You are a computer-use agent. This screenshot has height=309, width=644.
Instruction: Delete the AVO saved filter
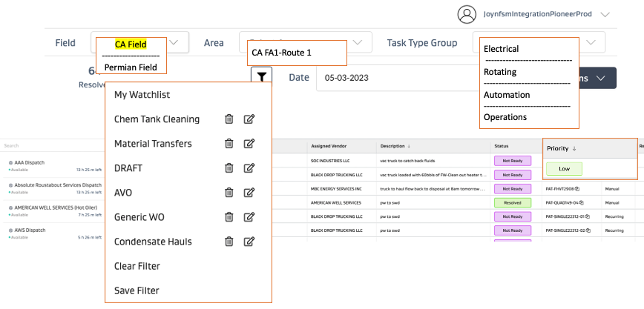click(229, 193)
